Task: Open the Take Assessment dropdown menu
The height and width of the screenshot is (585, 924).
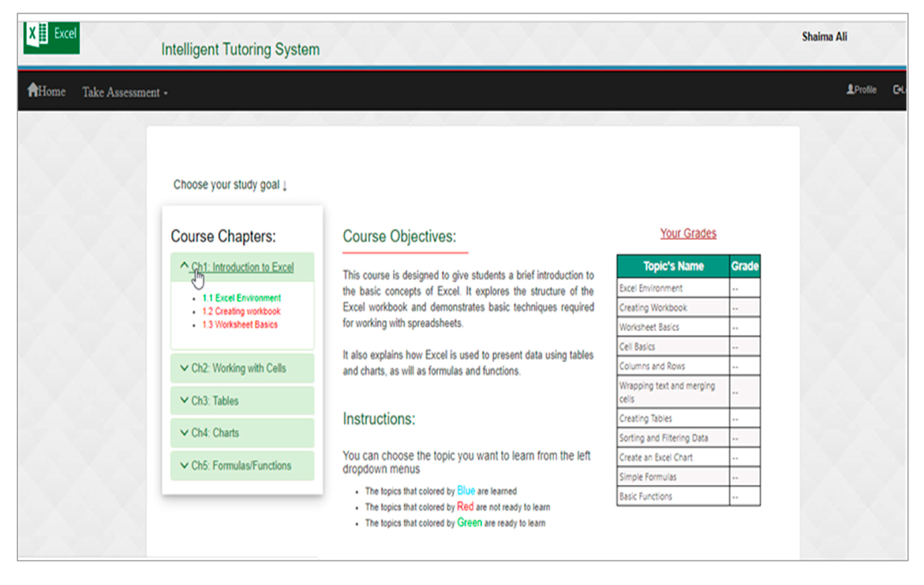Action: (125, 93)
